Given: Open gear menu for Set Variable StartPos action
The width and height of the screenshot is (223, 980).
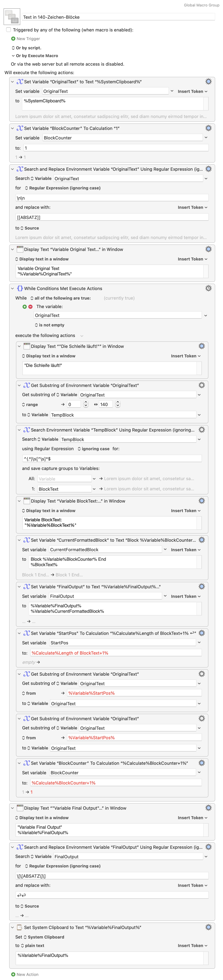Looking at the screenshot, I should pyautogui.click(x=202, y=633).
